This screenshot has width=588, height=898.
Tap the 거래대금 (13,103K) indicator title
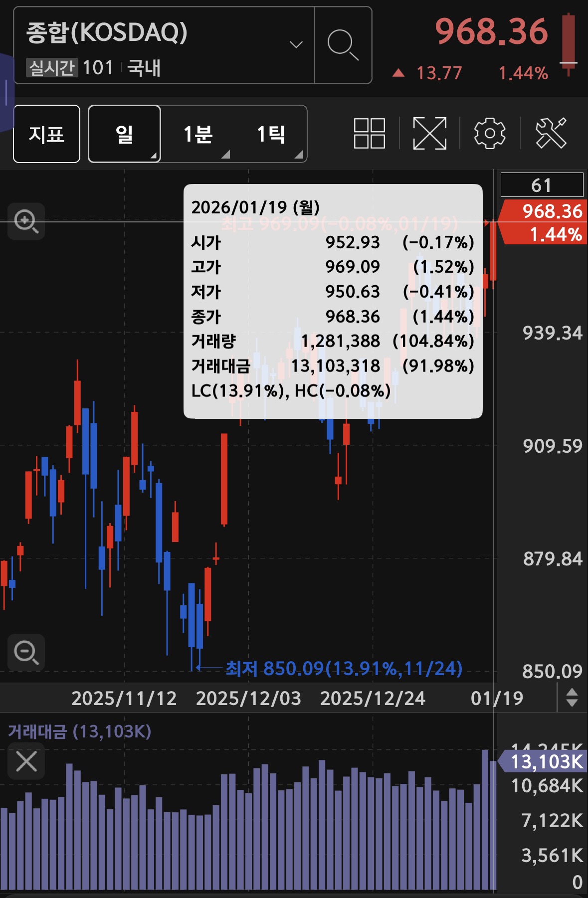click(79, 731)
